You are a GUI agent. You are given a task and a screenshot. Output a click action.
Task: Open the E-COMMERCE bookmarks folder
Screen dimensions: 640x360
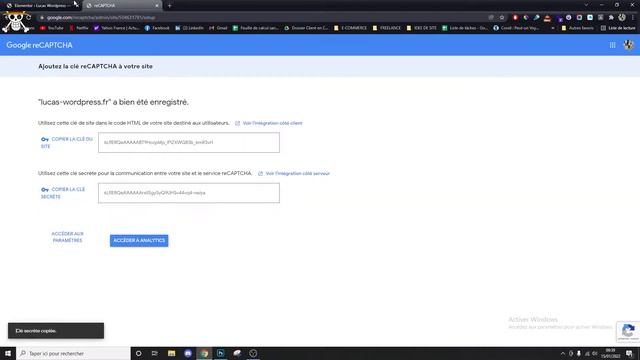[x=350, y=28]
